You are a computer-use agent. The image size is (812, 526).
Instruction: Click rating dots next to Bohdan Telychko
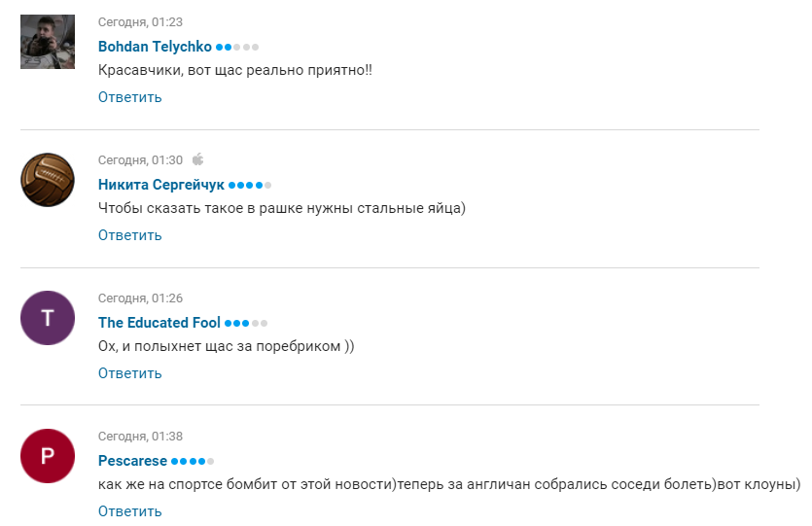[237, 47]
